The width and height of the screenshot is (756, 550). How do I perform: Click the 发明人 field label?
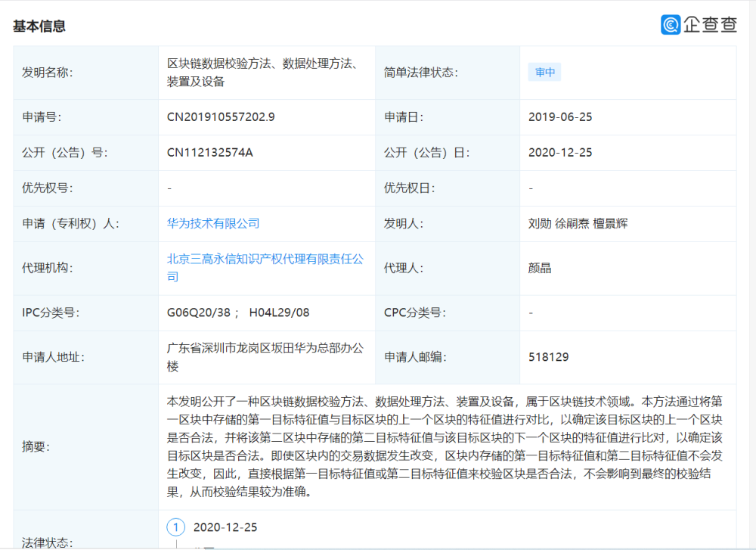tap(404, 224)
